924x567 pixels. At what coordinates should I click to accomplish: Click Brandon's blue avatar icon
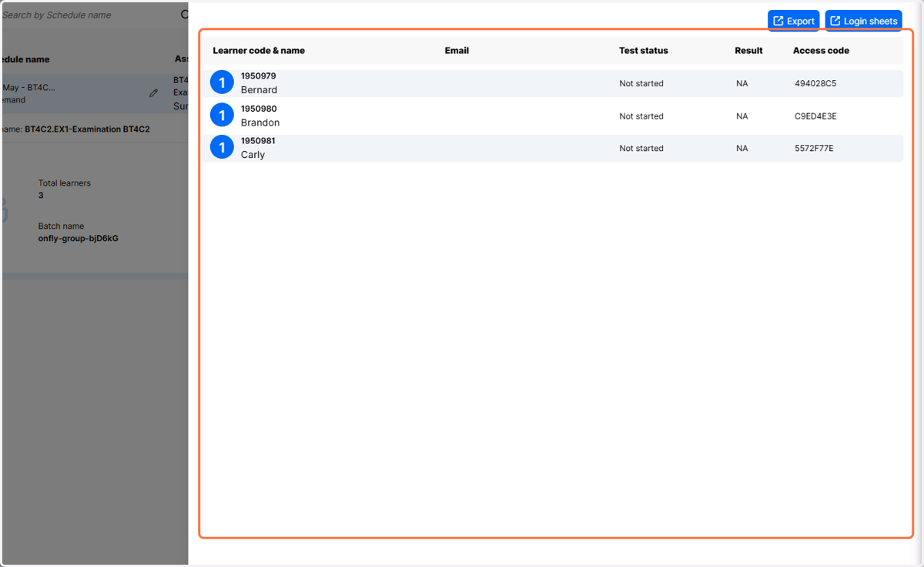222,115
